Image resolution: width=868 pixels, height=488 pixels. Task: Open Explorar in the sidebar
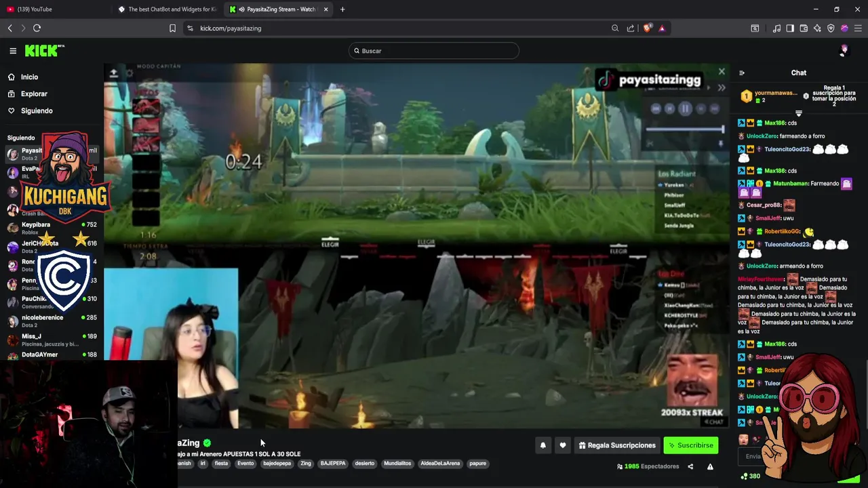pyautogui.click(x=34, y=94)
